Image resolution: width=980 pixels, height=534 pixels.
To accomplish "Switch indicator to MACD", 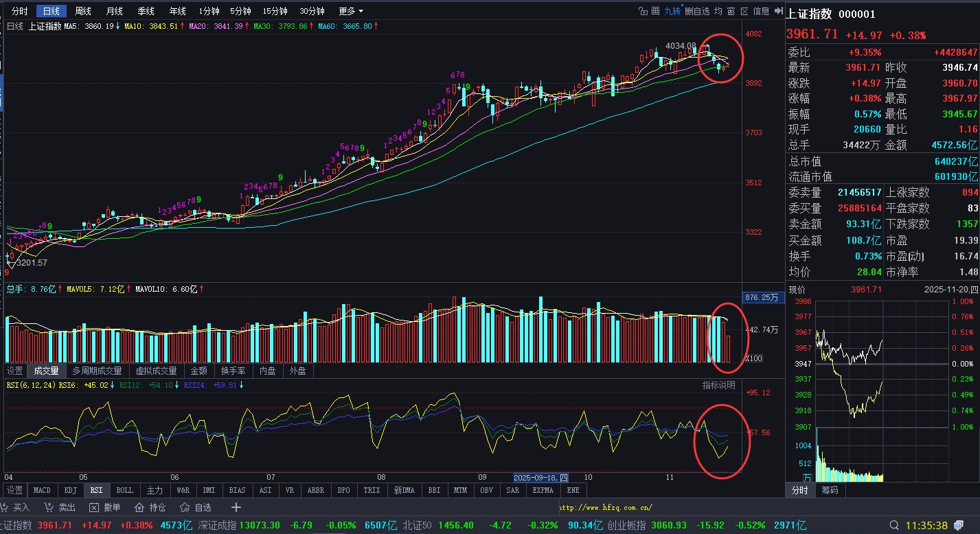I will click(x=42, y=490).
